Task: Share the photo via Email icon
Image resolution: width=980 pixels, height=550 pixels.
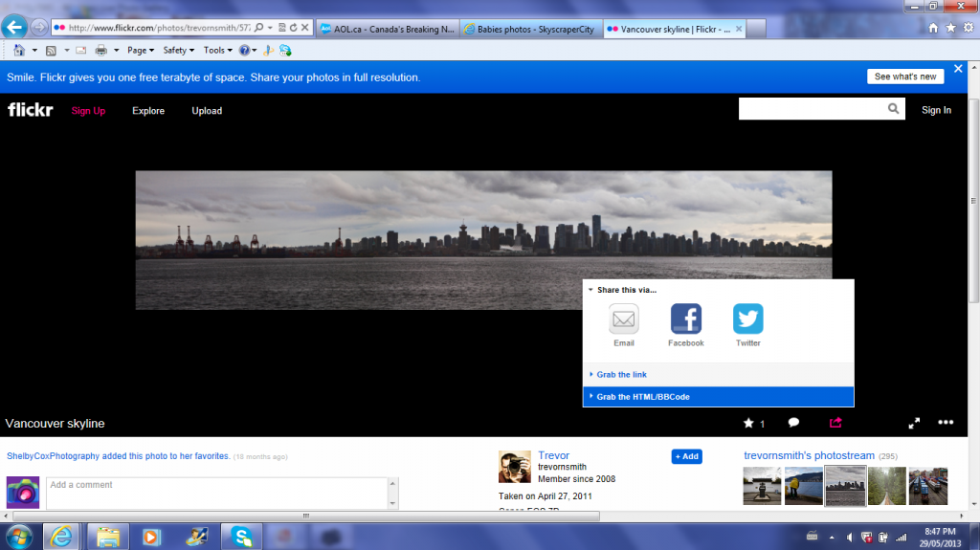Action: [x=624, y=319]
